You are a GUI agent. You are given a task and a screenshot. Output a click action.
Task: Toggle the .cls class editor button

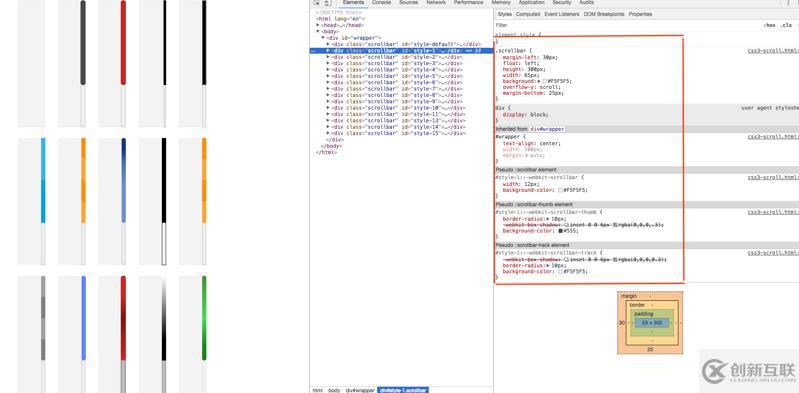click(x=787, y=24)
